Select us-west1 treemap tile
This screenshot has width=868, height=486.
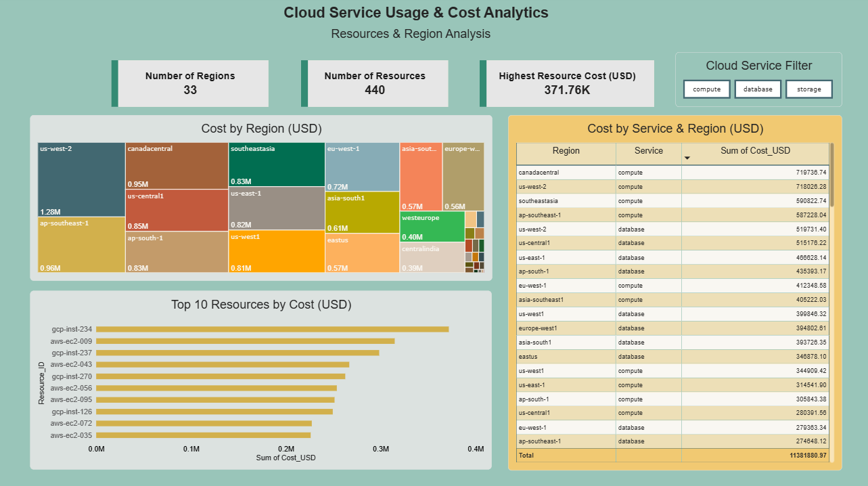(277, 251)
